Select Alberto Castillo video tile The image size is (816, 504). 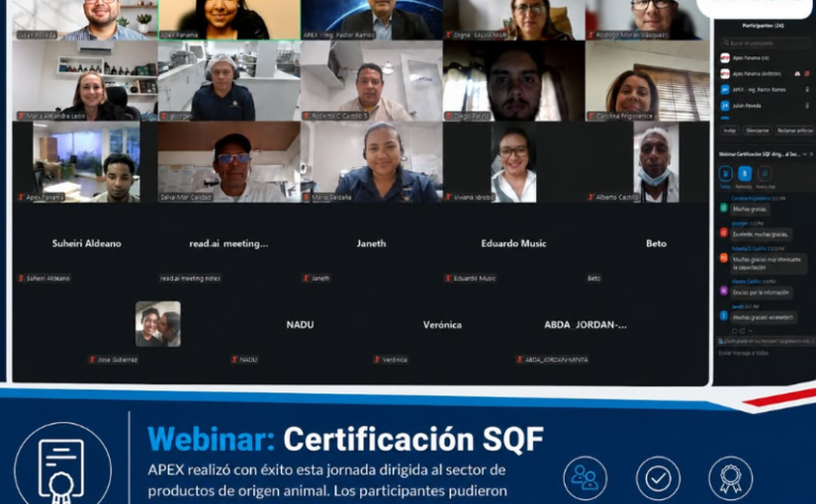tap(648, 162)
